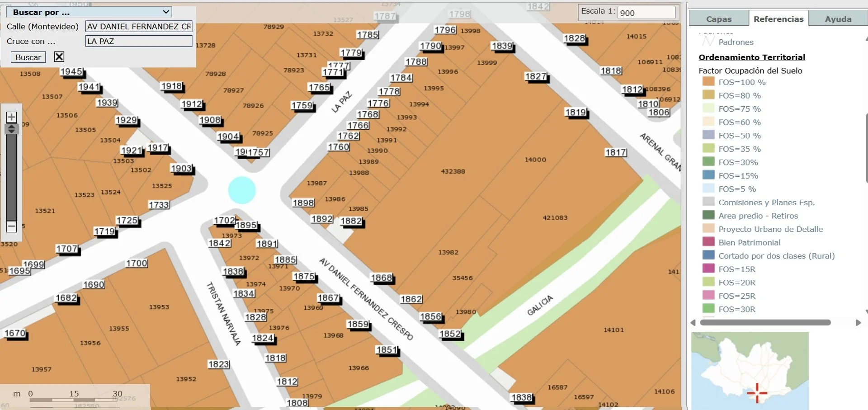This screenshot has width=868, height=410.
Task: Select the Referencias tab
Action: (778, 19)
